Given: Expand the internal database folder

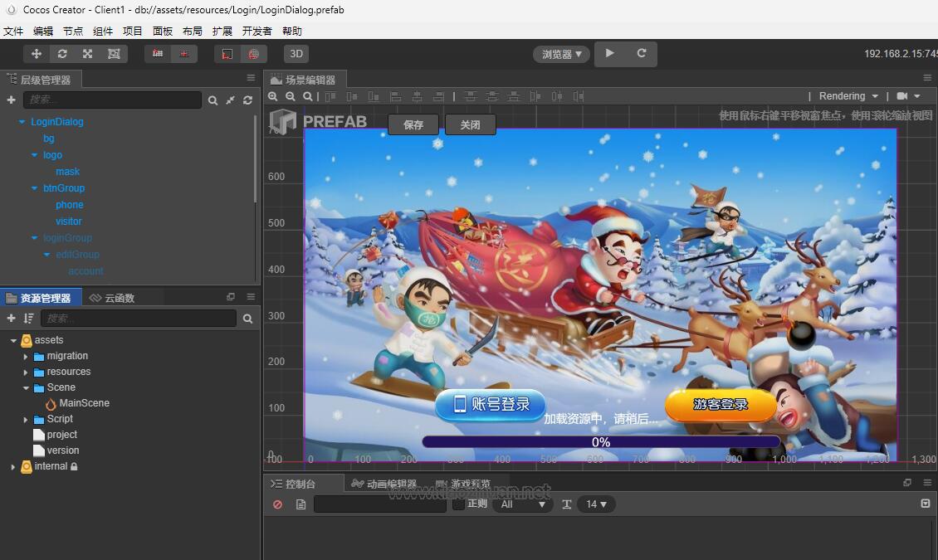Looking at the screenshot, I should 13,467.
